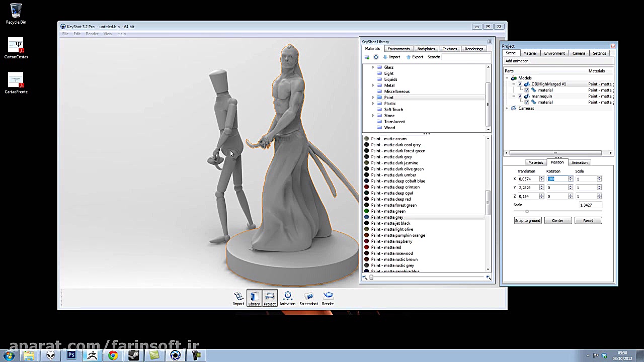Switch to the Environments library tab

pos(398,49)
